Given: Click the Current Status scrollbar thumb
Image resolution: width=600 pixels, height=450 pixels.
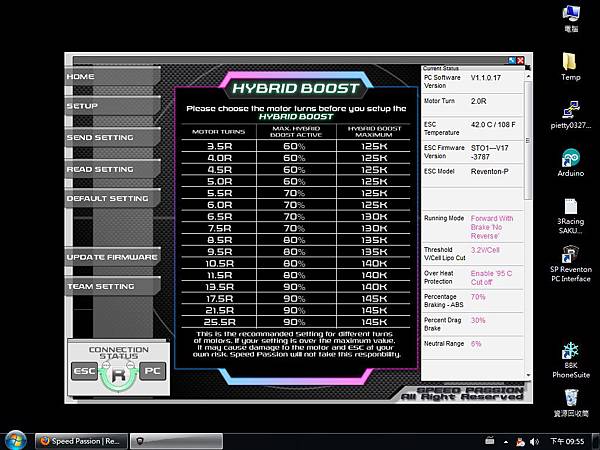Looking at the screenshot, I should 528,140.
